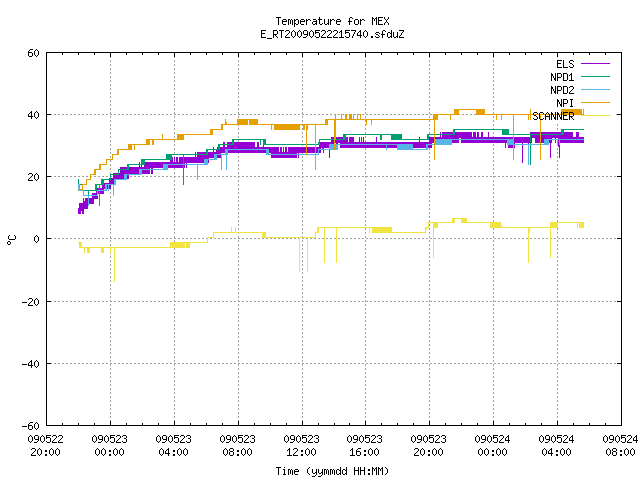This screenshot has width=640, height=480.
Task: Click the x-axis tick label 090524 08:00
Action: click(620, 446)
